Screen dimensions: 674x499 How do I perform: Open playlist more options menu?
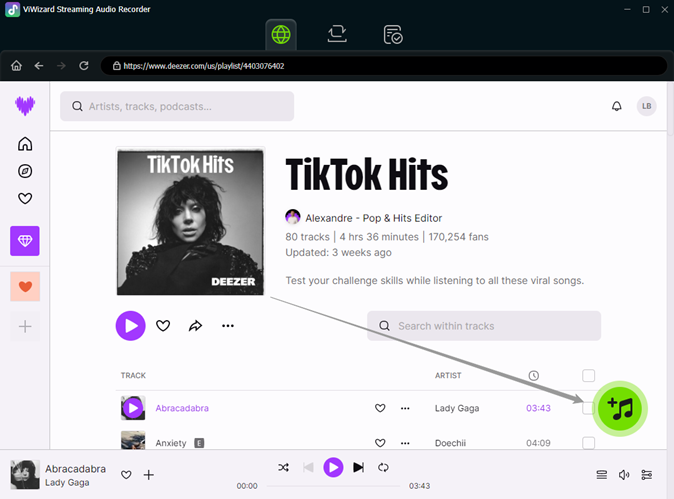pos(228,326)
